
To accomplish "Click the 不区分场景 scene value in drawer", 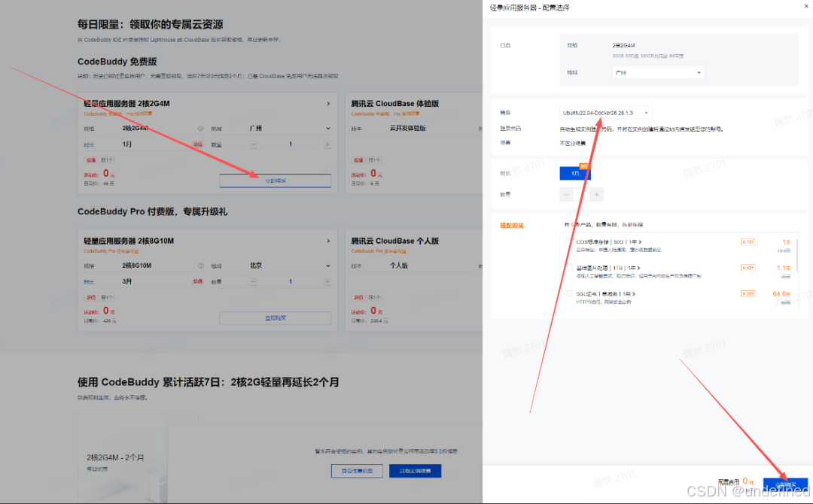I will (x=572, y=143).
